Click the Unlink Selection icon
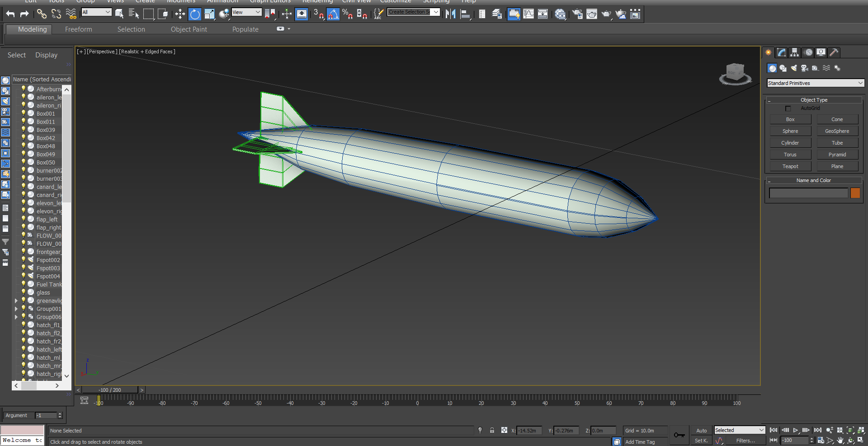The height and width of the screenshot is (446, 868). tap(56, 14)
